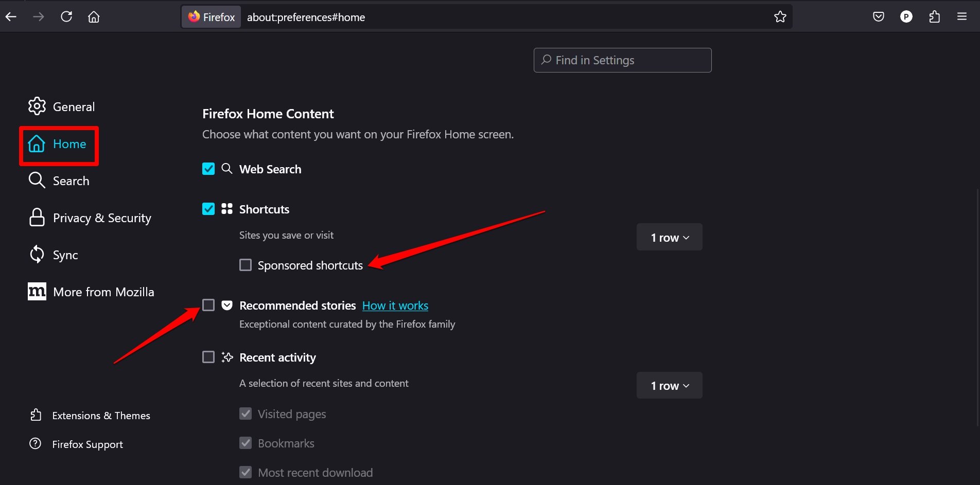Screen dimensions: 980x485
Task: Click the Shortcuts grid icon
Action: [x=227, y=209]
